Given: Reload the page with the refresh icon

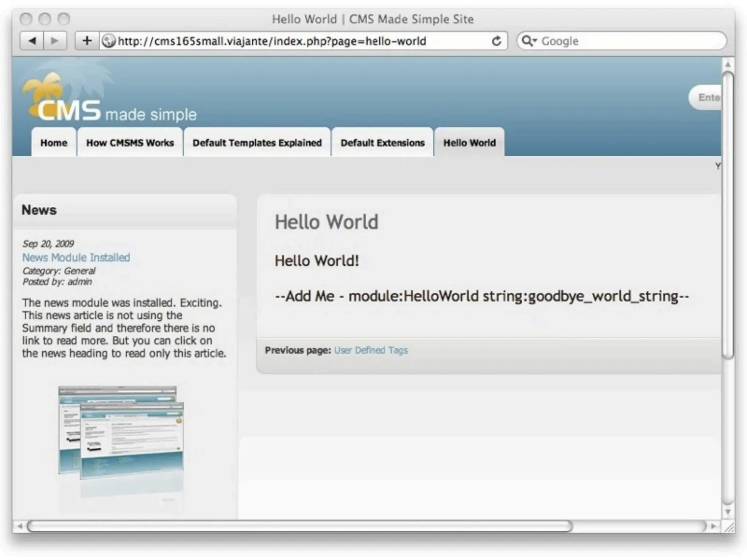Looking at the screenshot, I should pyautogui.click(x=496, y=41).
